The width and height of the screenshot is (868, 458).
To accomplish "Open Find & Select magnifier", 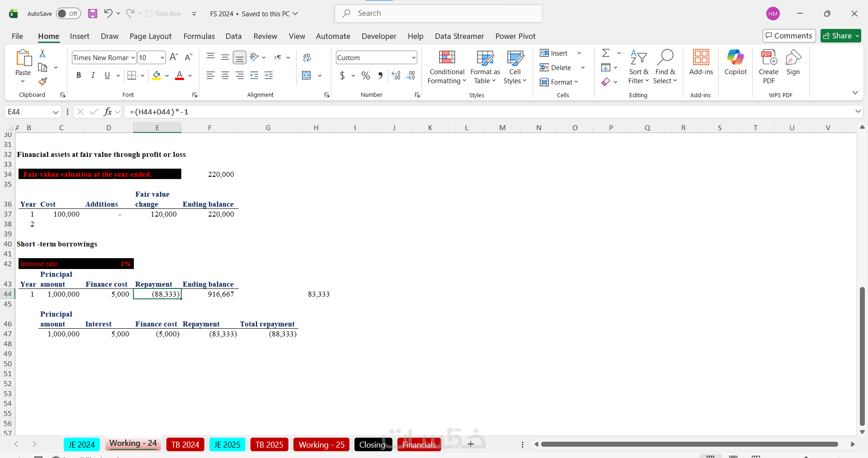I will click(x=665, y=67).
